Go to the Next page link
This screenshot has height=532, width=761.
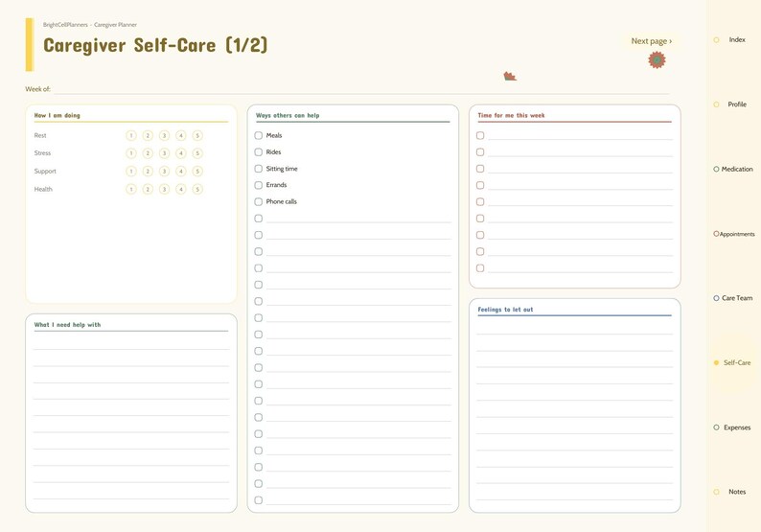[x=652, y=41]
